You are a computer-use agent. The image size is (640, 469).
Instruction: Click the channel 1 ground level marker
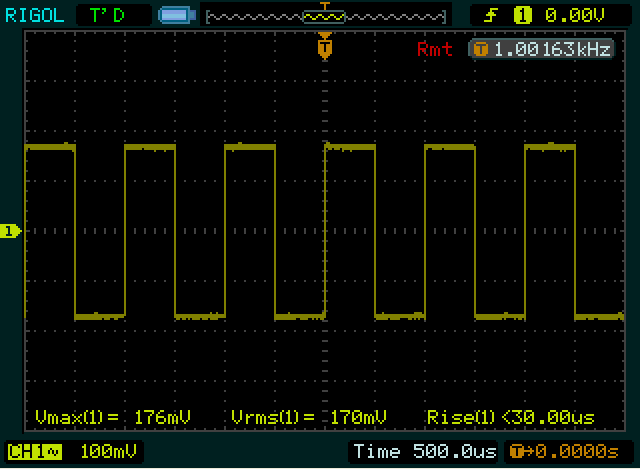(11, 231)
